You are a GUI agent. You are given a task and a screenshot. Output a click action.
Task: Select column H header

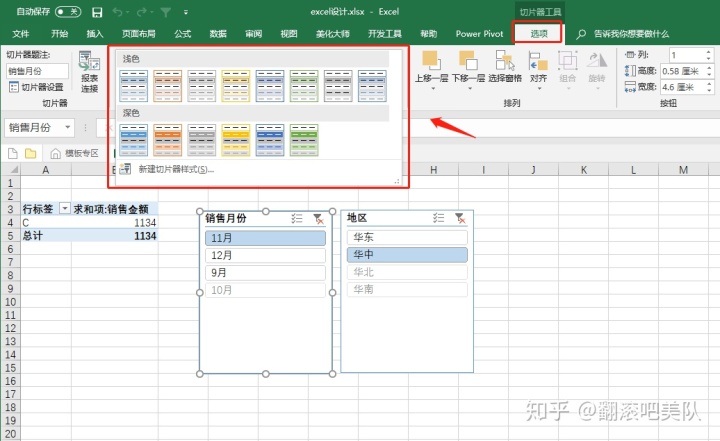pyautogui.click(x=433, y=170)
